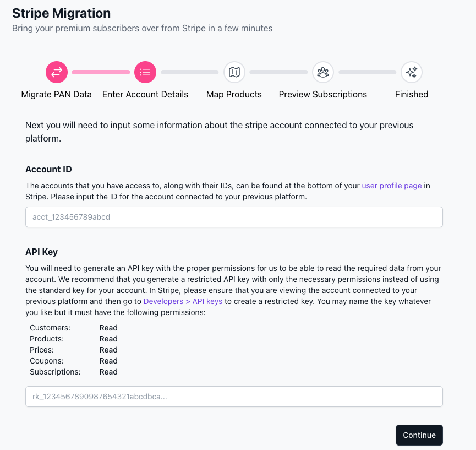Click the Finished sparkles step icon
The width and height of the screenshot is (476, 450).
pos(411,72)
